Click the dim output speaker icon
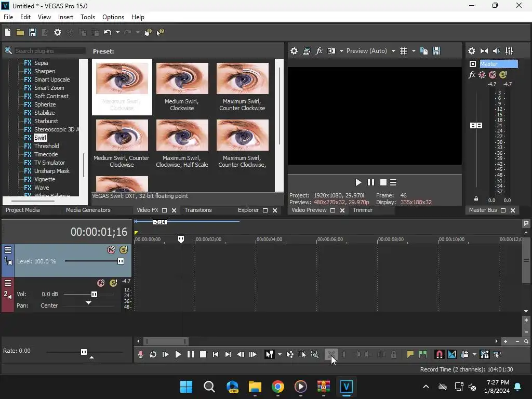 click(496, 51)
